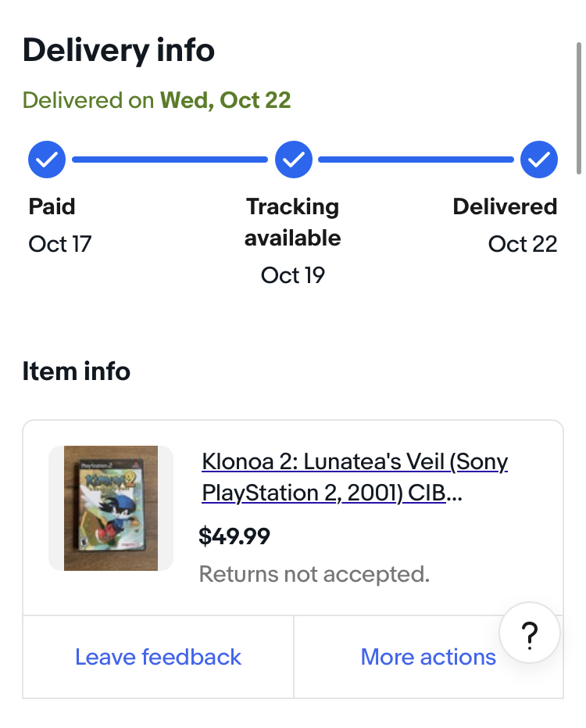
Task: Click the Tracking available label
Action: [293, 222]
